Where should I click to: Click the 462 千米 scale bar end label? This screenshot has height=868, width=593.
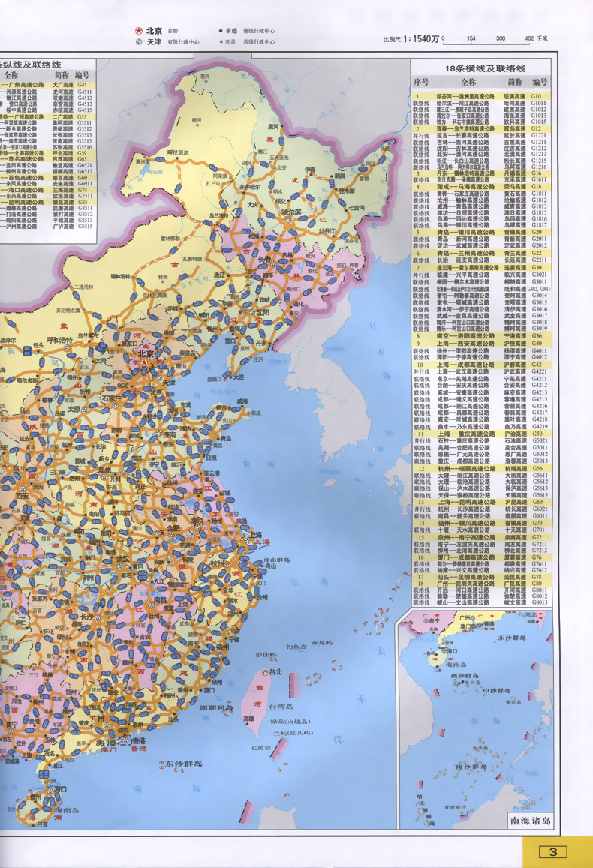(x=536, y=38)
